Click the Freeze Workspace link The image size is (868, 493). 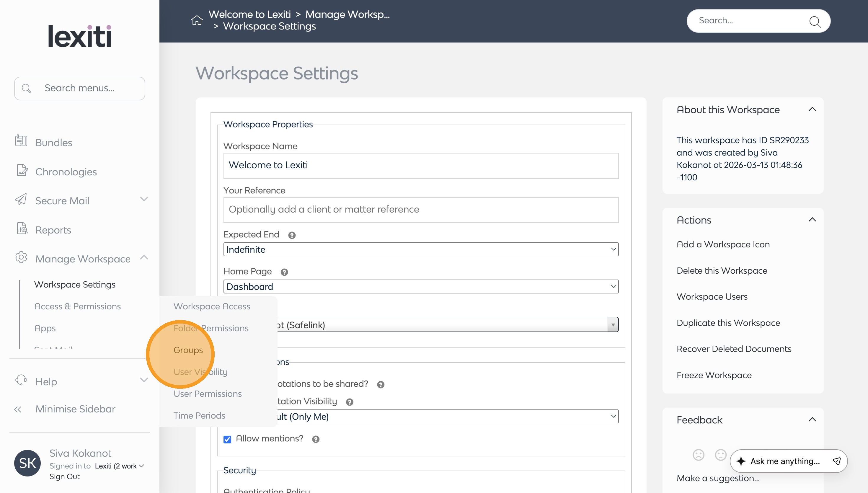click(714, 375)
